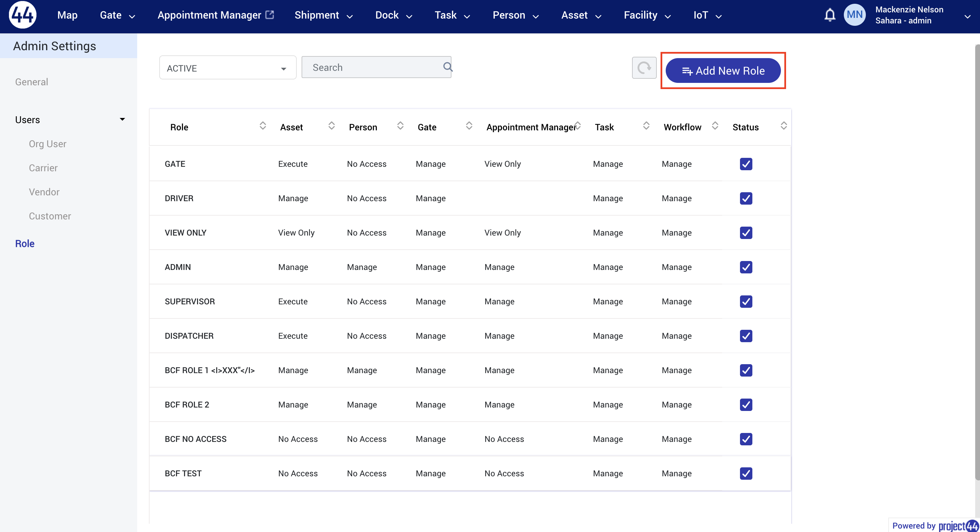
Task: Expand the Task menu dropdown
Action: (x=467, y=17)
